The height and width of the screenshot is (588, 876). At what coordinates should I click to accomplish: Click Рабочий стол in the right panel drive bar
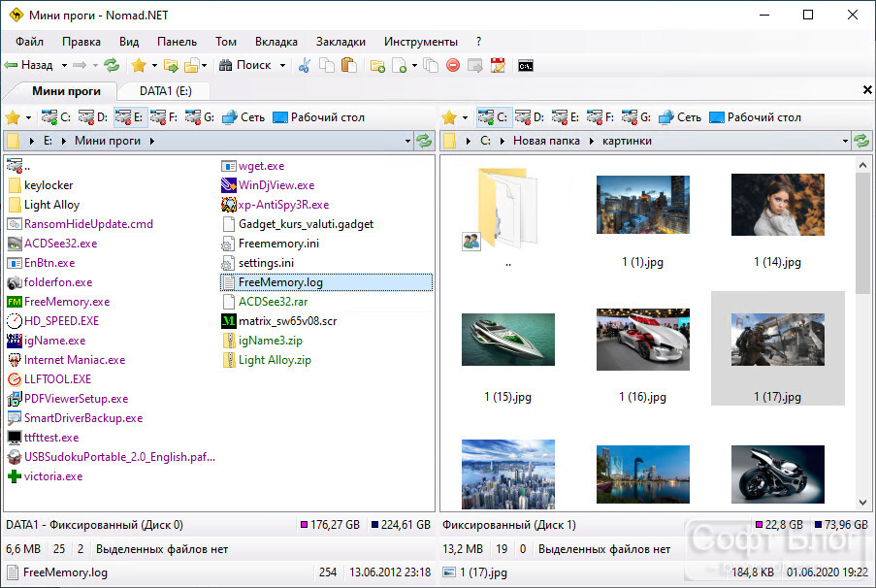click(x=755, y=117)
